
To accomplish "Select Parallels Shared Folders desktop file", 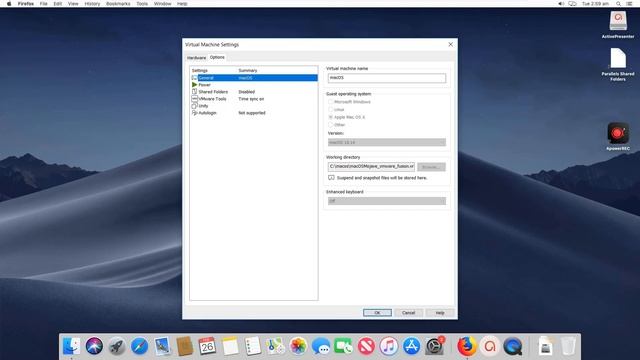I will point(618,64).
